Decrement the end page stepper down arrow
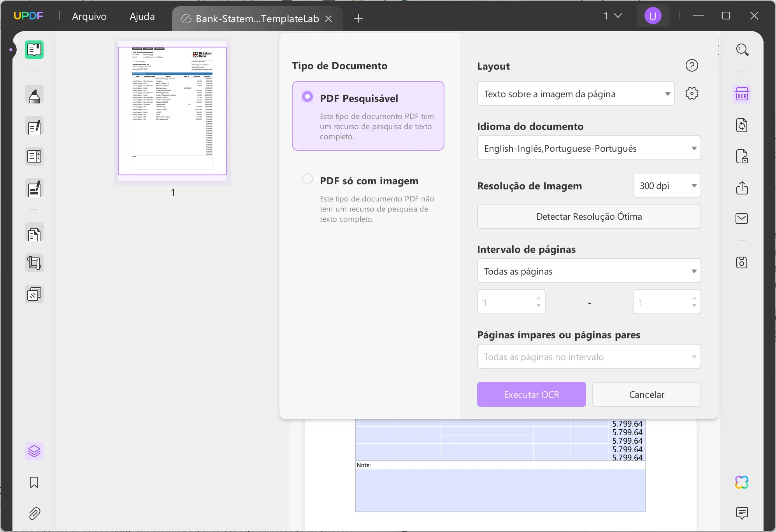Screen dimensions: 776x532 694,306
